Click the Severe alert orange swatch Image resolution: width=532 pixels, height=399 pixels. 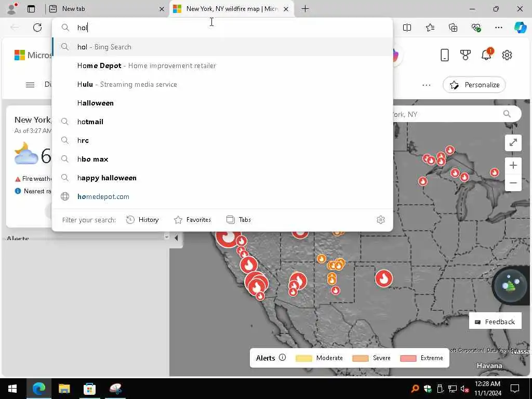[361, 358]
